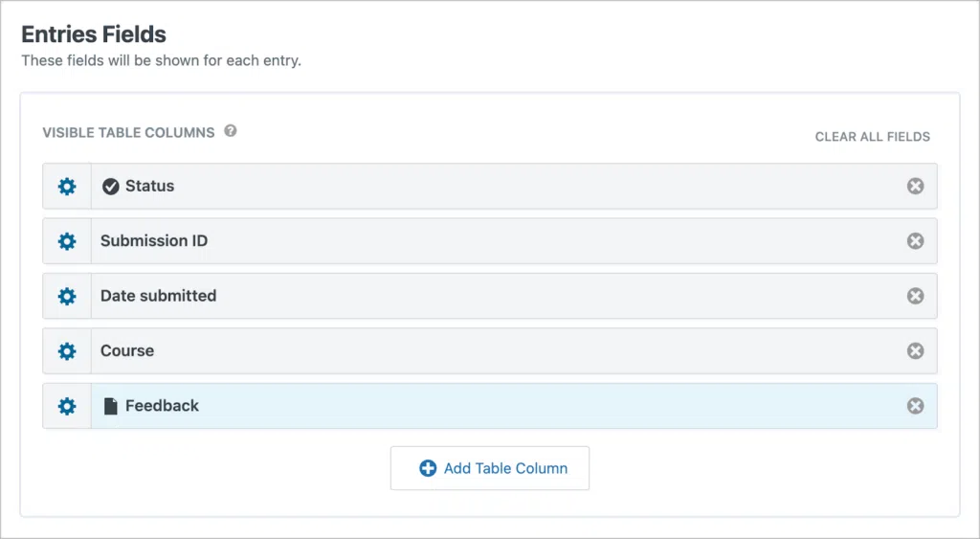Remove the Status field with its X icon
The image size is (980, 539).
(x=916, y=186)
